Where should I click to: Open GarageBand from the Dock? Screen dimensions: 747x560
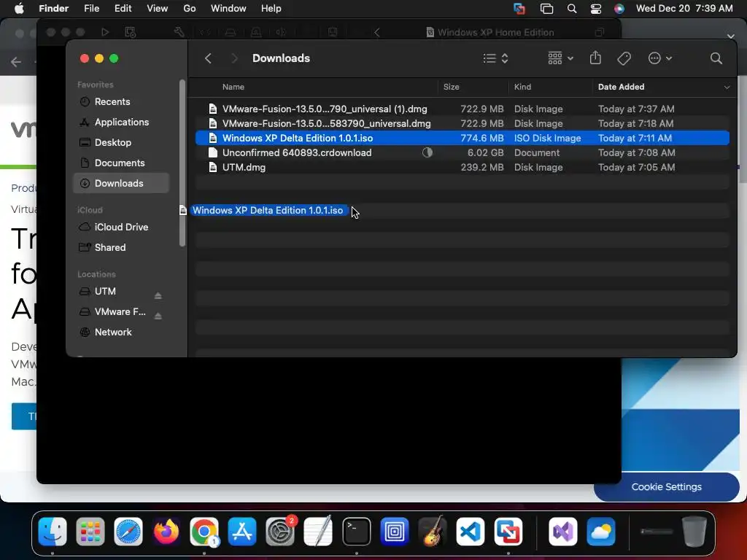point(432,532)
